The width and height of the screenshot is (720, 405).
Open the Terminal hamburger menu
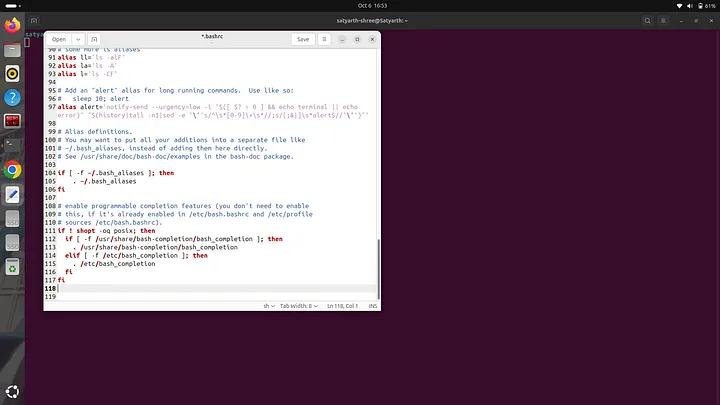point(663,21)
